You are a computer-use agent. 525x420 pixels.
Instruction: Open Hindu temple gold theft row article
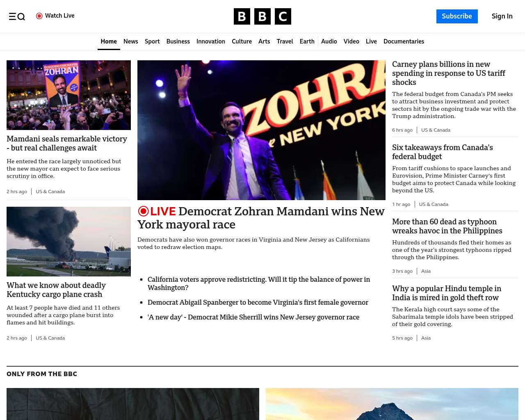(x=446, y=293)
